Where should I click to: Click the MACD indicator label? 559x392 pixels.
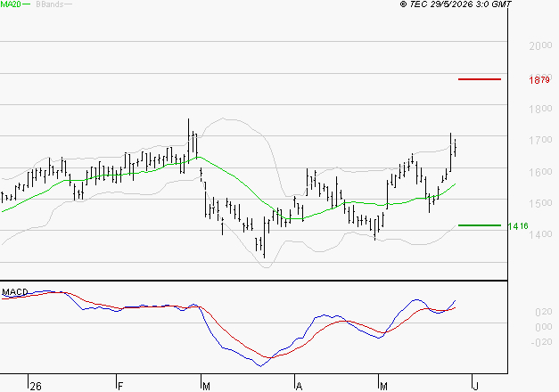point(15,292)
